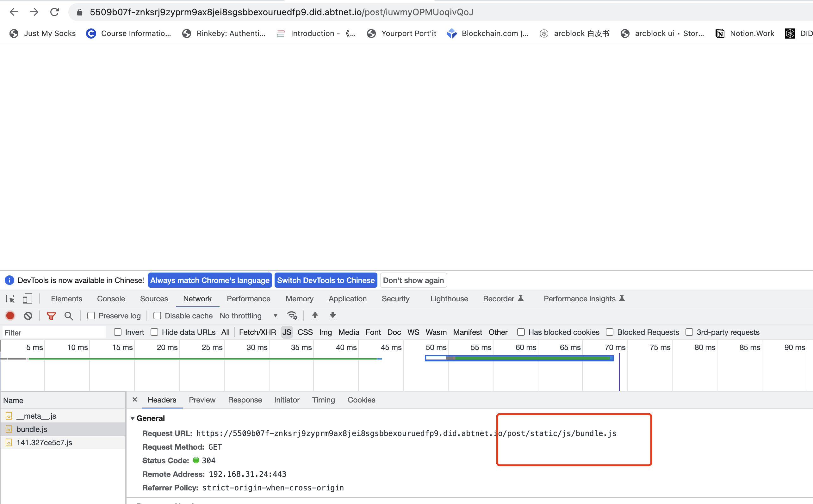Open network conditions settings
The width and height of the screenshot is (813, 504).
click(292, 315)
